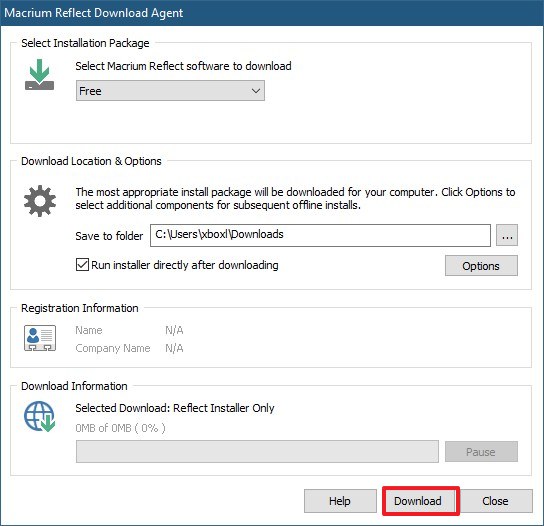The height and width of the screenshot is (526, 544).
Task: Click the Save to folder path field
Action: click(320, 235)
